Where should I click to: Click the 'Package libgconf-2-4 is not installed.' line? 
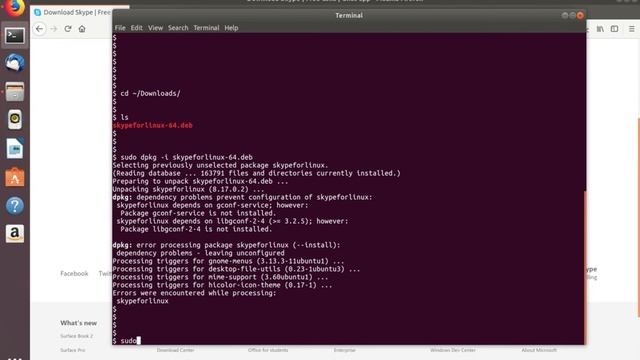[x=196, y=229]
